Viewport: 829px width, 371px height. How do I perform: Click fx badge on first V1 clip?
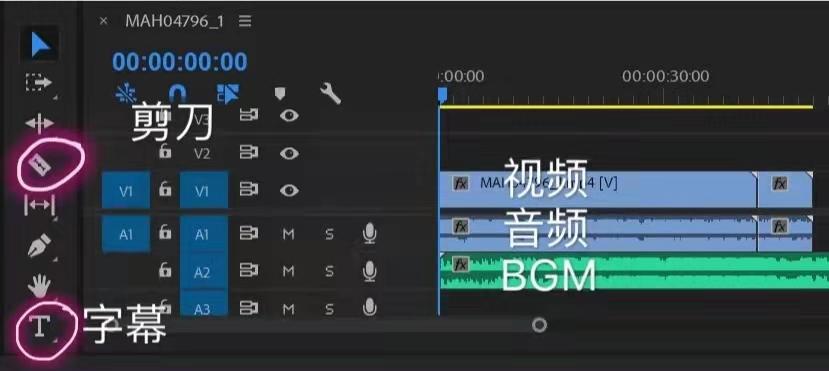(461, 183)
